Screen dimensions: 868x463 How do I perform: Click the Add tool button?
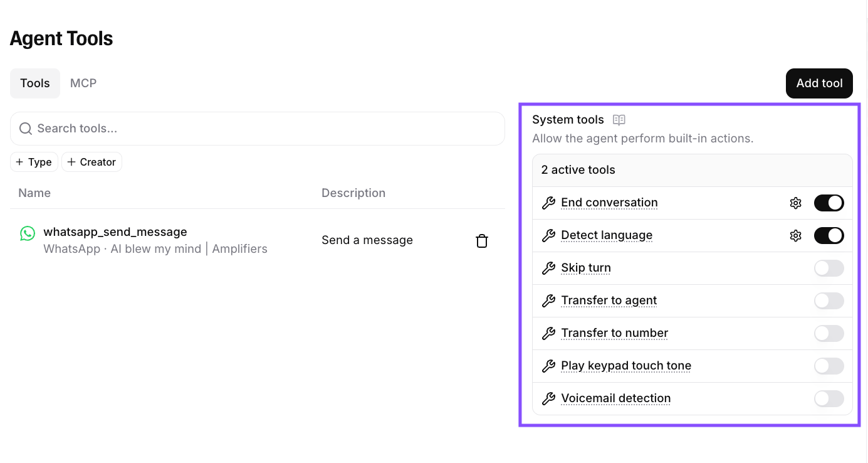tap(819, 83)
